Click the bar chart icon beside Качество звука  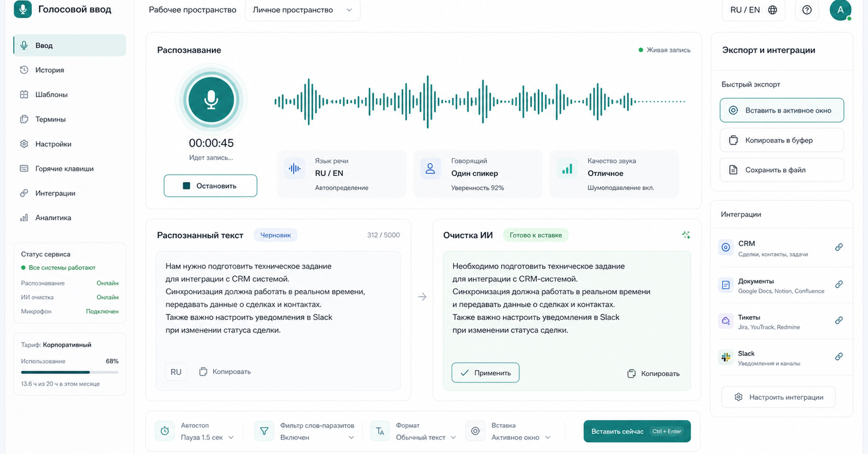[566, 169]
